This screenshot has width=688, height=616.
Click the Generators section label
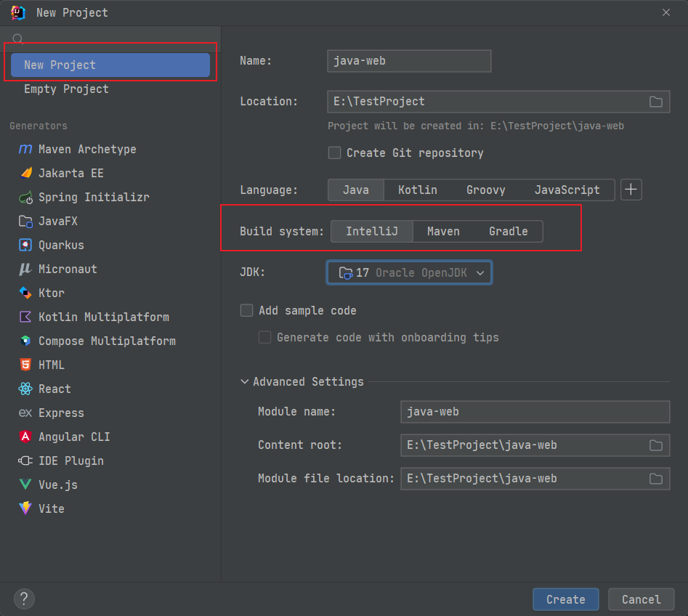39,126
